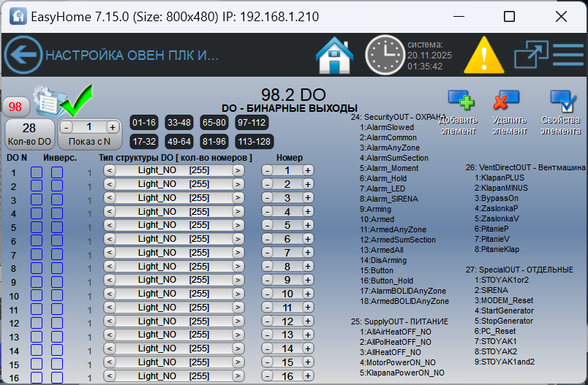Switch to outputs range 17-32

(143, 141)
